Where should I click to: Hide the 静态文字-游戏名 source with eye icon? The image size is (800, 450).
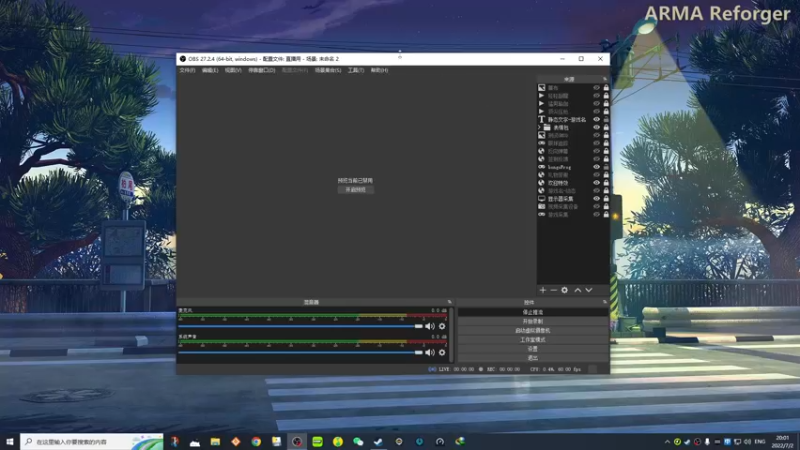click(596, 119)
